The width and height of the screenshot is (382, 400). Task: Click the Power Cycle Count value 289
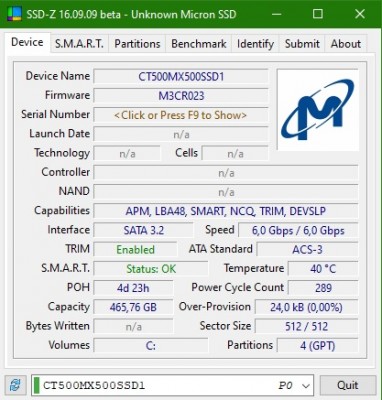tap(323, 288)
